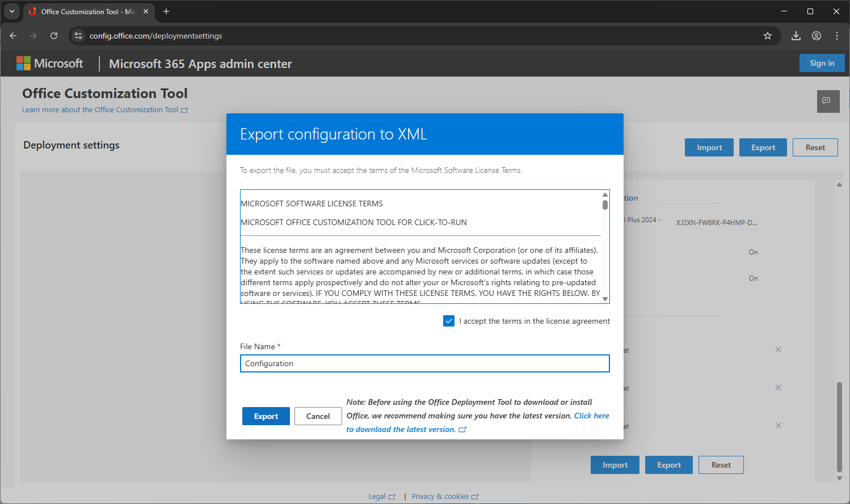
Task: Click the feedback speech bubble icon
Action: [828, 101]
